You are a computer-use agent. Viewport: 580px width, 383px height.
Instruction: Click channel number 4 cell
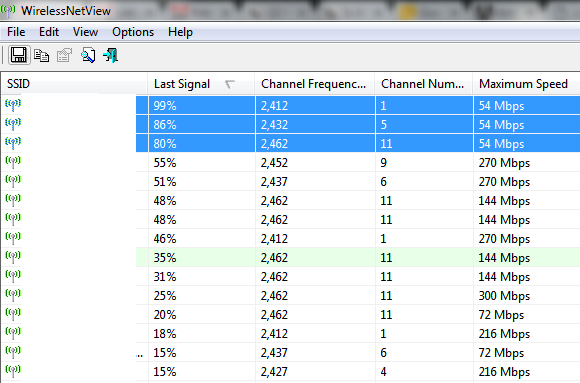coord(424,372)
